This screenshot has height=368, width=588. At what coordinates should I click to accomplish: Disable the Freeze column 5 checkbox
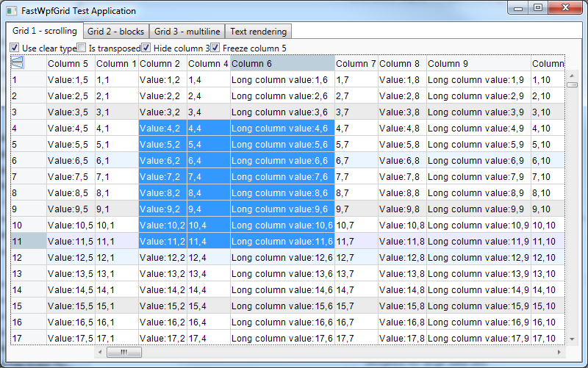point(215,48)
